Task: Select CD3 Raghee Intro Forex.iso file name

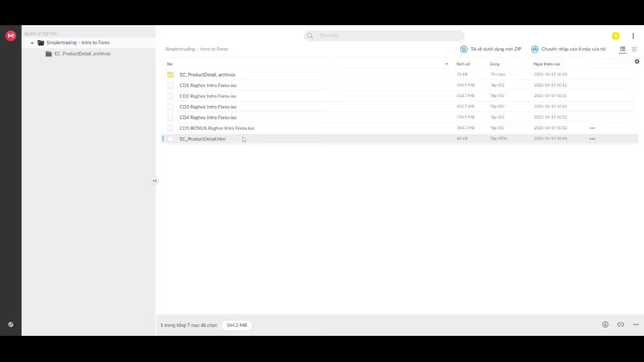Action: [208, 107]
